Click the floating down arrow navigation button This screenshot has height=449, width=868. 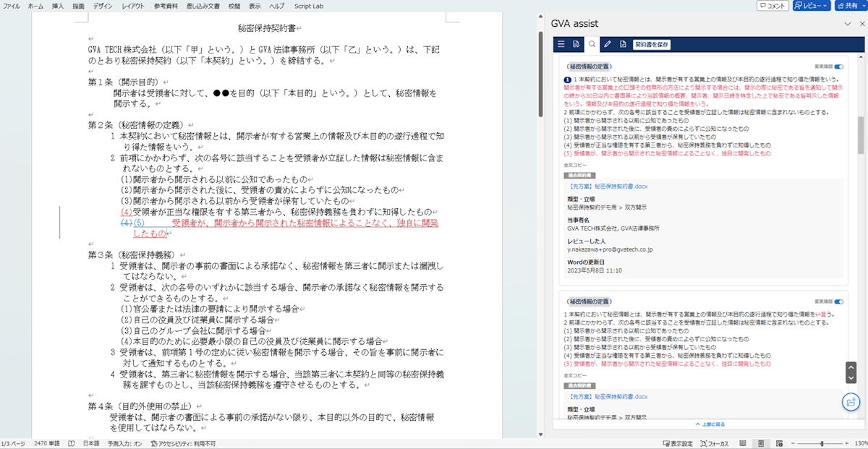pos(851,378)
